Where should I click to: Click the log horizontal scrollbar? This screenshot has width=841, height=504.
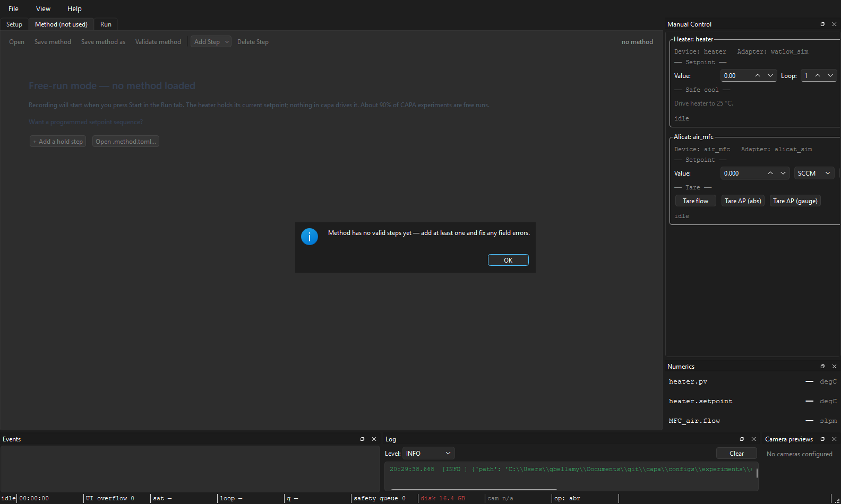tap(474, 490)
